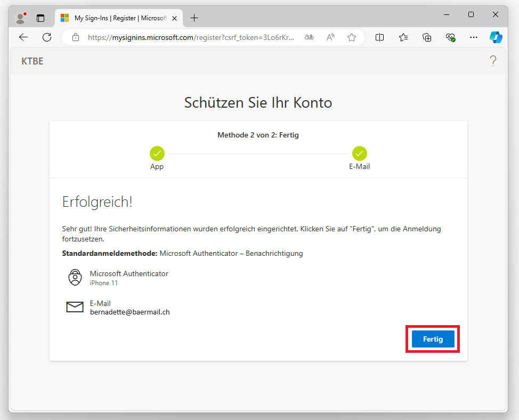Launch the Copilot sidebar icon
519x420 pixels.
[496, 37]
